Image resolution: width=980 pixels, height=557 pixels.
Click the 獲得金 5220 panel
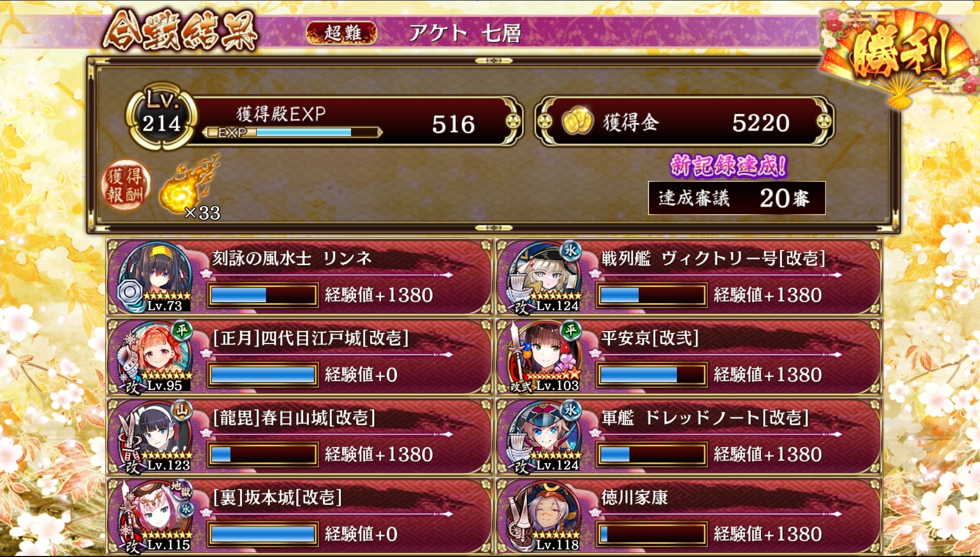[x=684, y=122]
